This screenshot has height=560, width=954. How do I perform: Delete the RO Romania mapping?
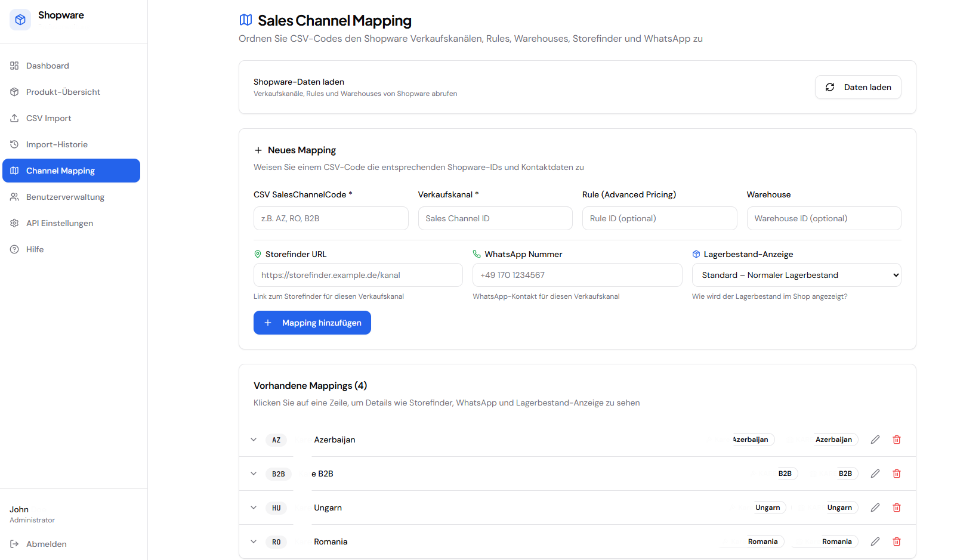tap(897, 542)
